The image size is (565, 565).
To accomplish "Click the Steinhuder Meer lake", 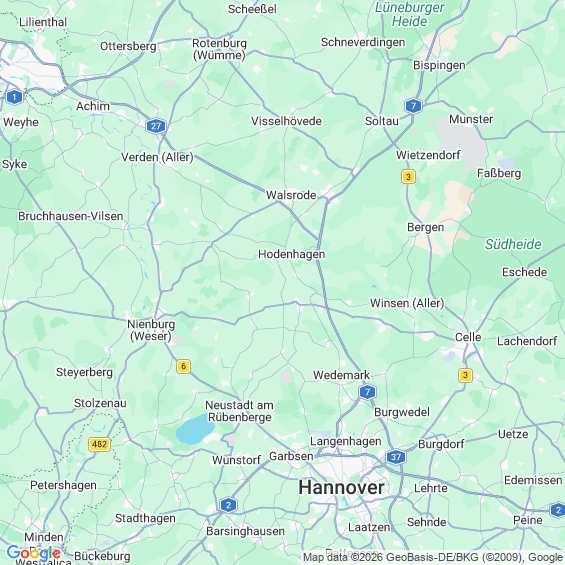I will coord(195,429).
